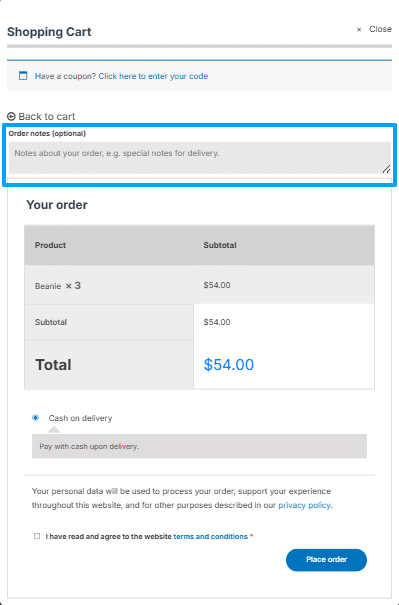Open the terms and conditions link

coord(210,536)
